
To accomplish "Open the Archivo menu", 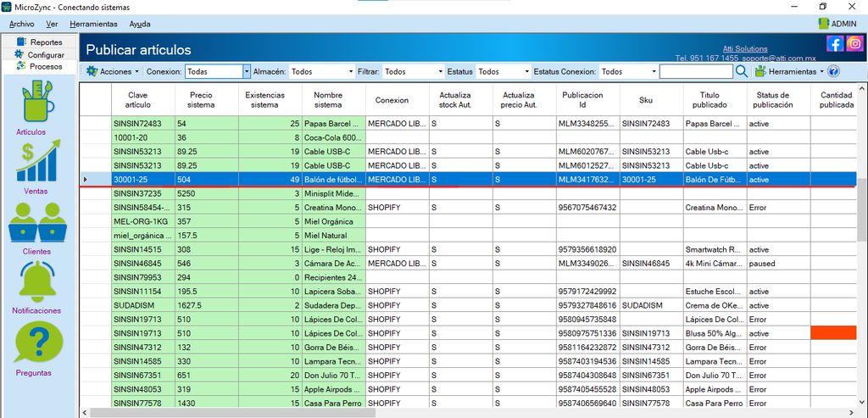I will pyautogui.click(x=21, y=24).
